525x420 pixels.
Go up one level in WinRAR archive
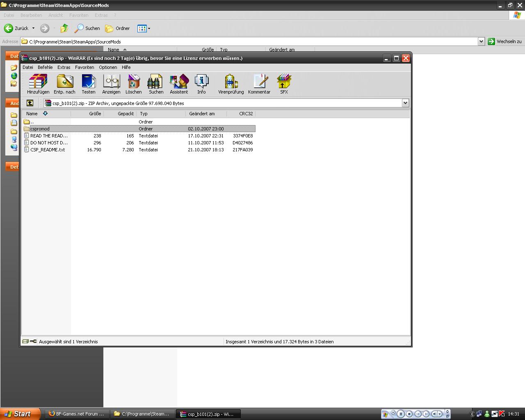coord(30,103)
